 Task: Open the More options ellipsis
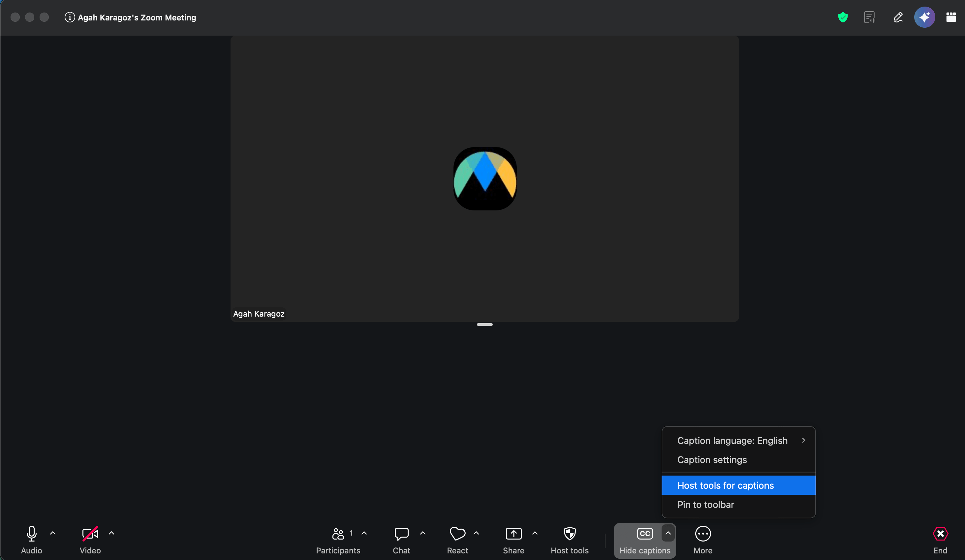pos(703,533)
